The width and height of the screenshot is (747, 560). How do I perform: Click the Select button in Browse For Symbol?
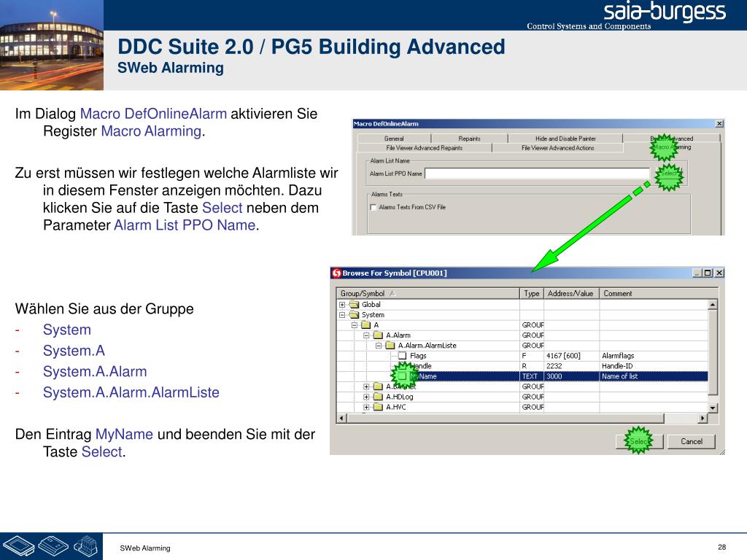pos(639,441)
